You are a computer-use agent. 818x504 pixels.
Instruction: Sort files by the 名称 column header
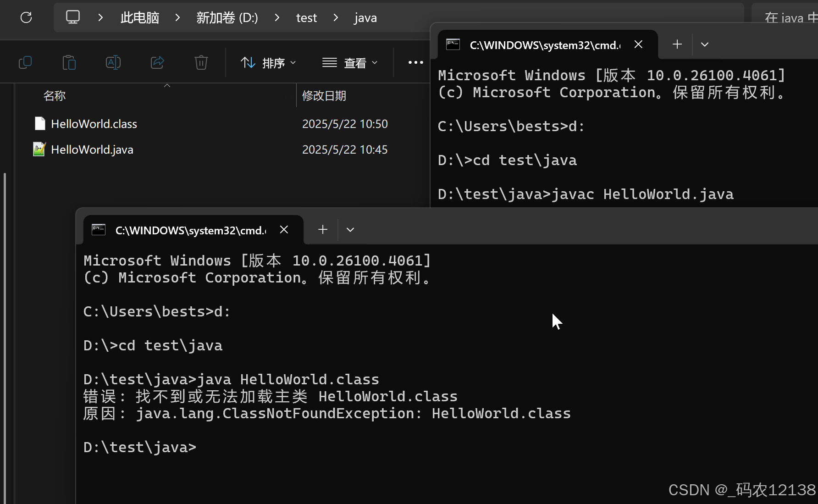[x=55, y=95]
